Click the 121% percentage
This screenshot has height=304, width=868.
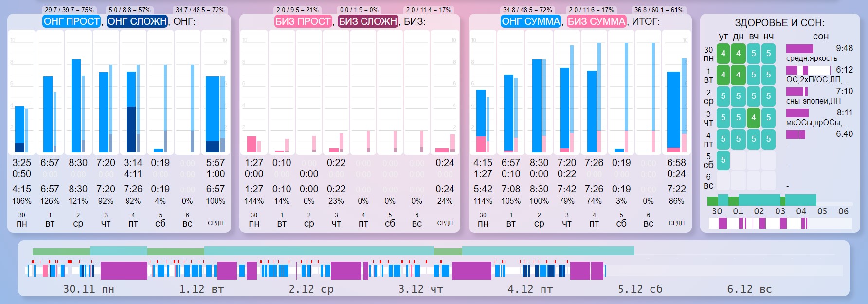78,201
